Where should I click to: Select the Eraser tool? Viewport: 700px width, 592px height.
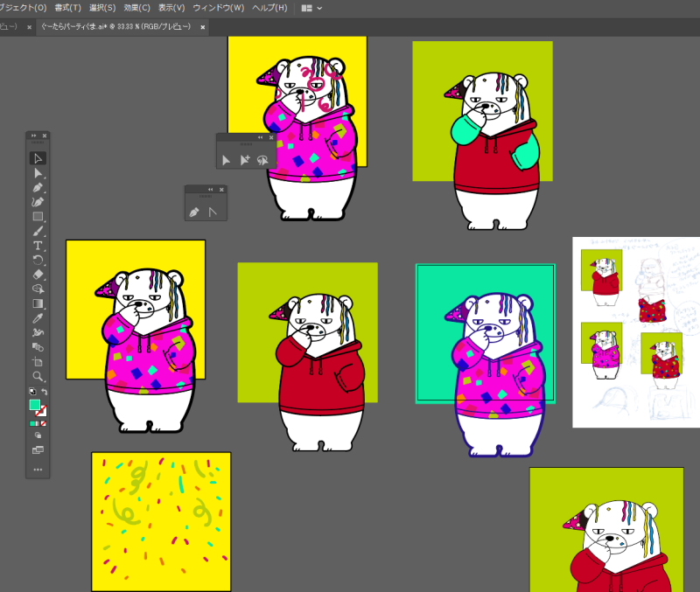[38, 274]
